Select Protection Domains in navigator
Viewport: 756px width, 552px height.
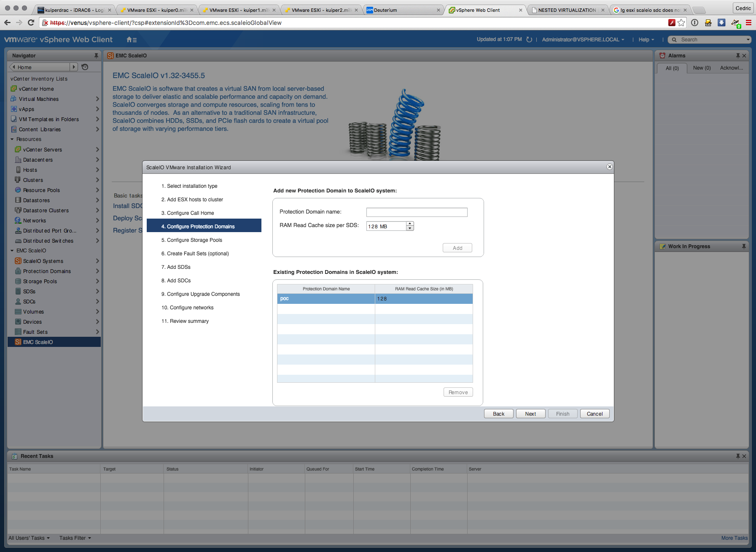click(47, 271)
